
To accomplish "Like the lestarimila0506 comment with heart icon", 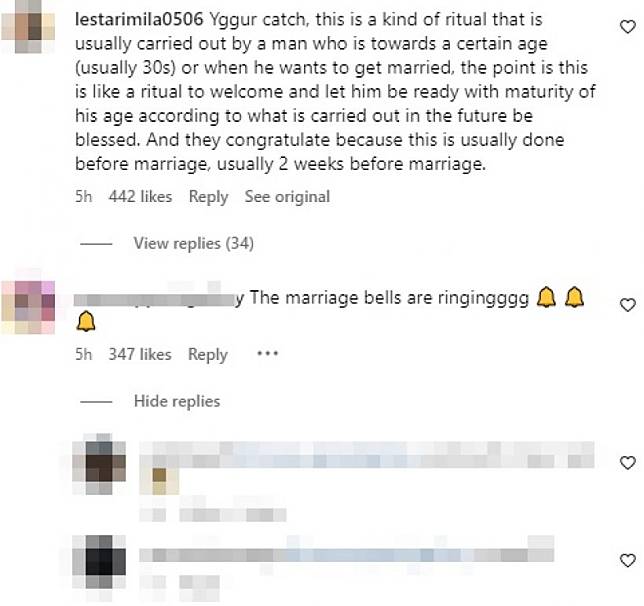I will [627, 27].
